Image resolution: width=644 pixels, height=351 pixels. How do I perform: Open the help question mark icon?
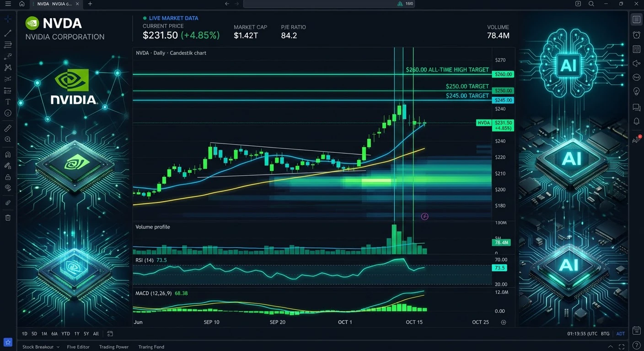click(x=636, y=345)
